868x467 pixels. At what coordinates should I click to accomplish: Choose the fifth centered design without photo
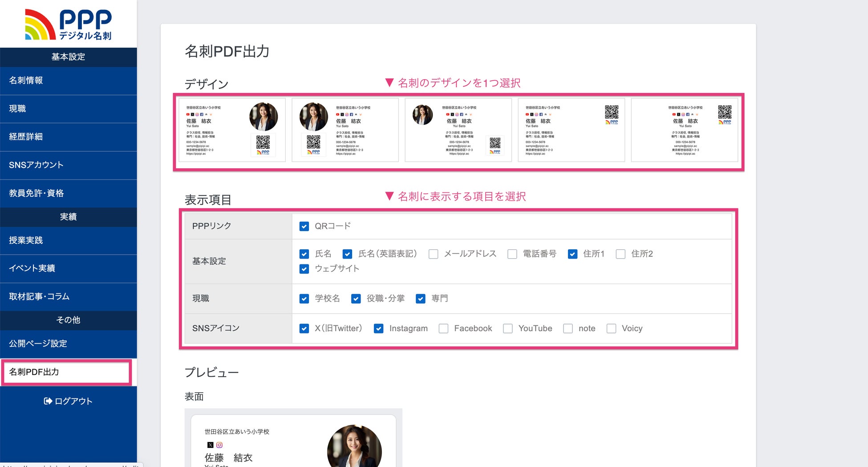click(x=684, y=130)
